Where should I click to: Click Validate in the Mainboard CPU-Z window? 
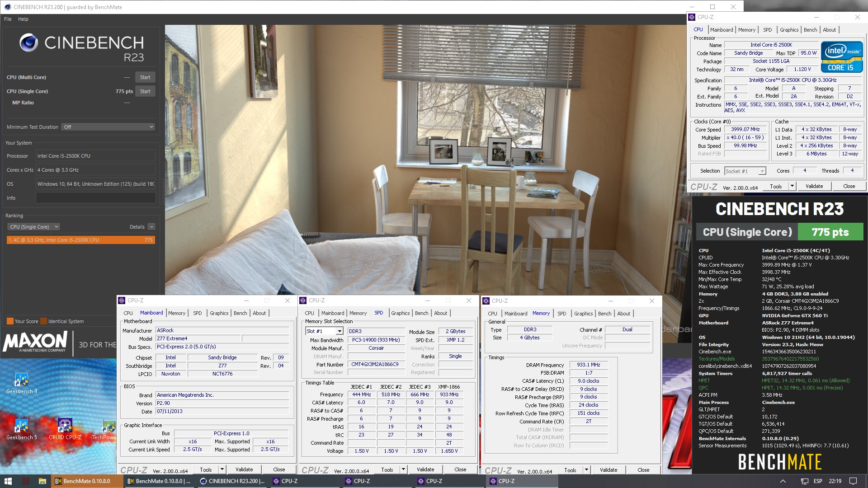(244, 469)
